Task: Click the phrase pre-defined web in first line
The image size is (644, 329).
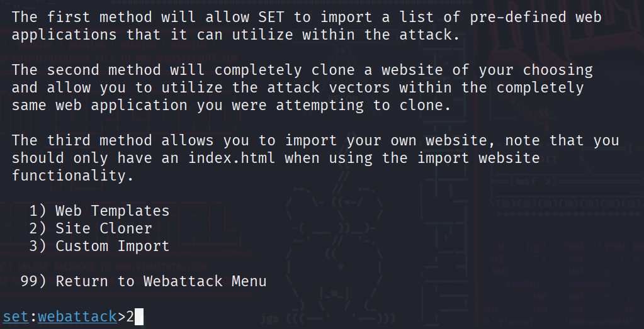Action: pyautogui.click(x=536, y=17)
